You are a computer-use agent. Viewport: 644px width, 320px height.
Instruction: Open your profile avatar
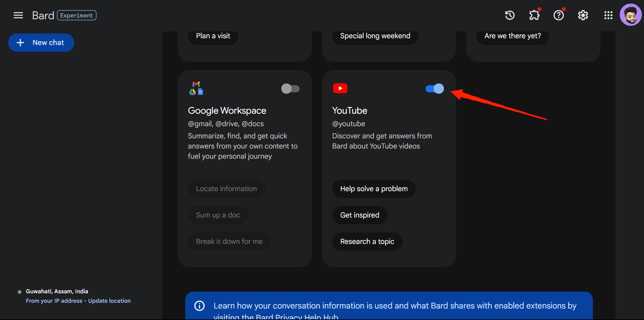631,14
